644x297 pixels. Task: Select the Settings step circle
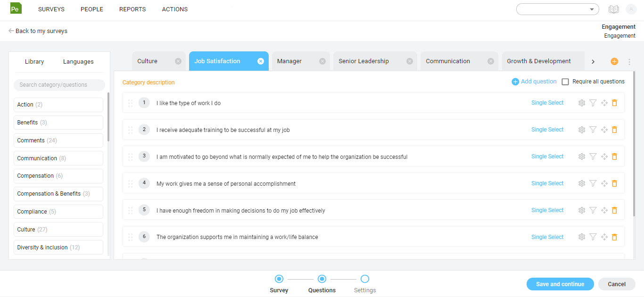(x=364, y=279)
